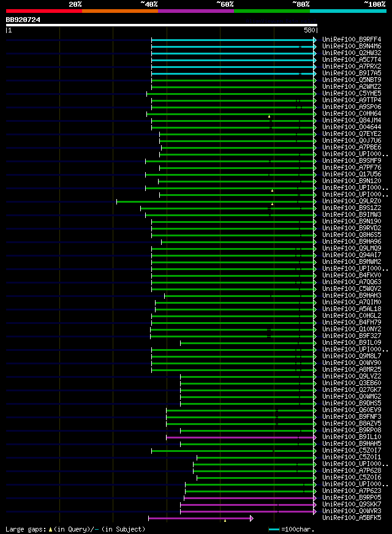Select hit label UniRef100_B9DHS5
The height and width of the screenshot is (534, 392).
click(x=352, y=403)
